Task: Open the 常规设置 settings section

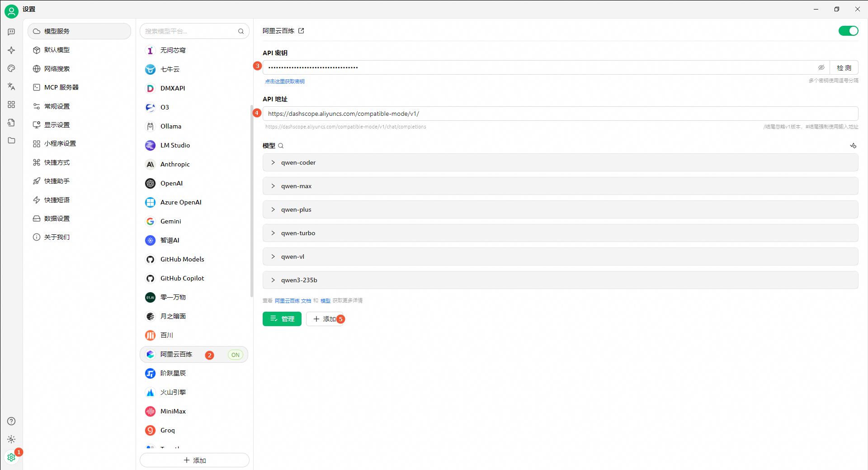Action: pyautogui.click(x=79, y=106)
